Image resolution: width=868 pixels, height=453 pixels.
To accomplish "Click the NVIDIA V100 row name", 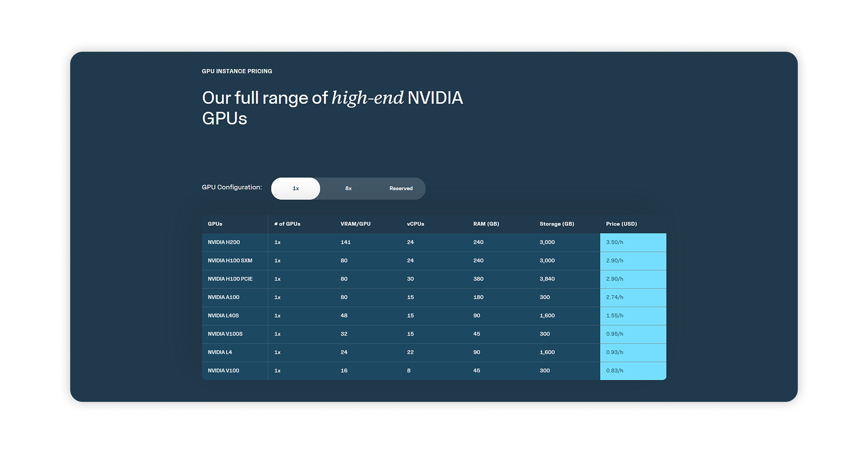I will [x=223, y=370].
